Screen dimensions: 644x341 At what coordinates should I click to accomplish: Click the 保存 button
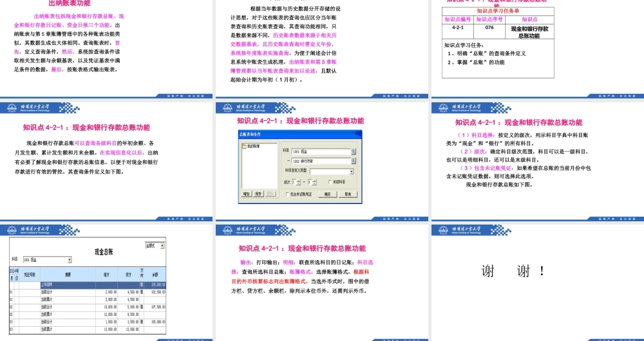pyautogui.click(x=258, y=194)
